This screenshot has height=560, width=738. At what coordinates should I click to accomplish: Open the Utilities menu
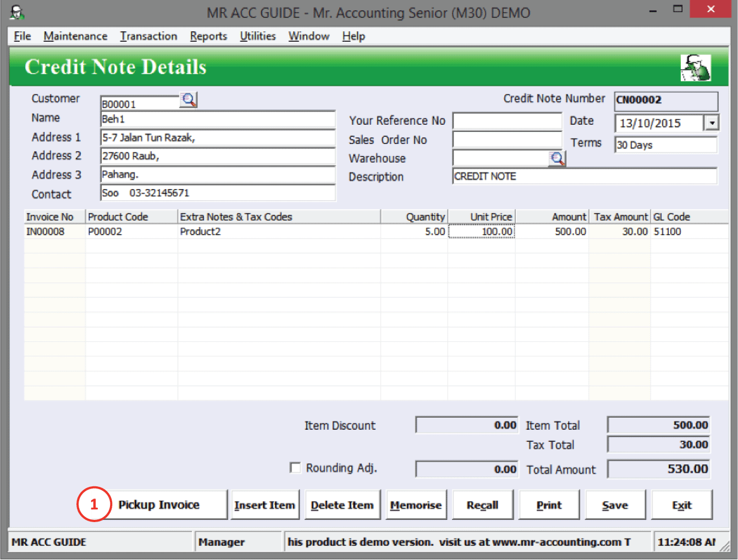[x=257, y=36]
